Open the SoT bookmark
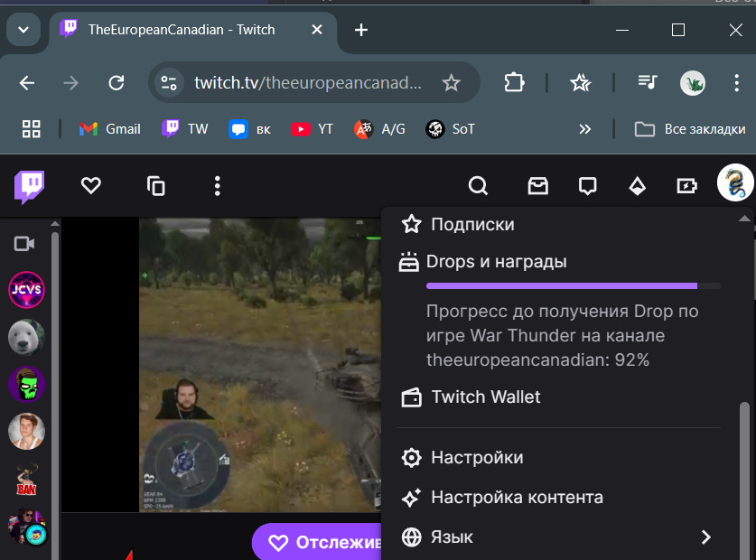Screen dimensions: 756x560 pos(451,129)
